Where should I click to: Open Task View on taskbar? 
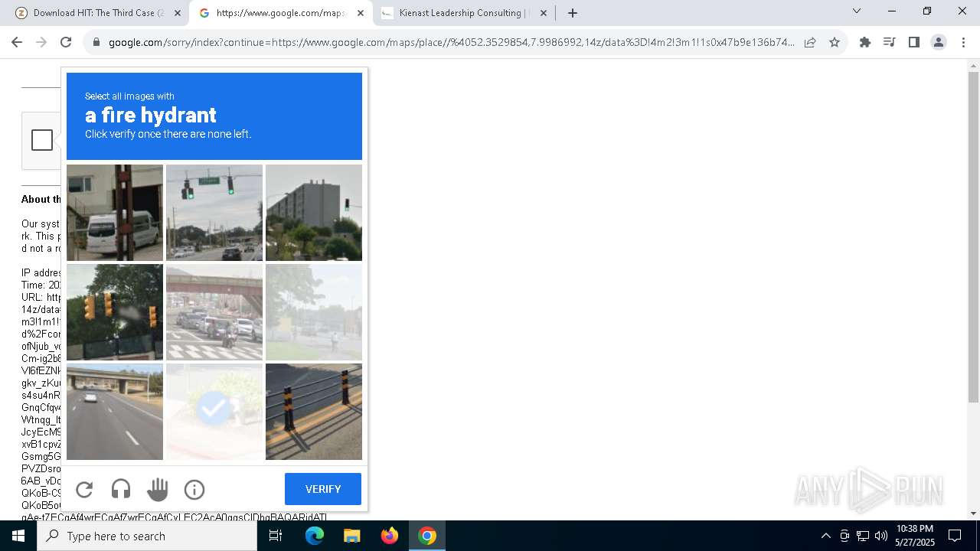pyautogui.click(x=276, y=536)
